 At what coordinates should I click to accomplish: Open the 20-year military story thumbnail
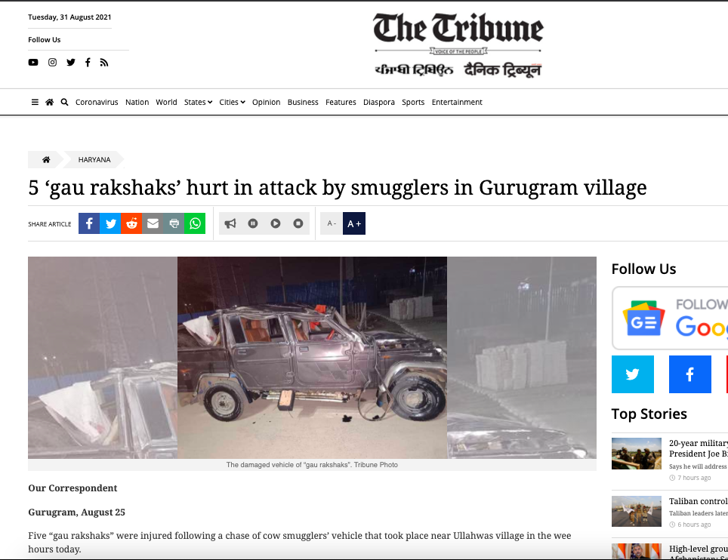click(x=636, y=454)
